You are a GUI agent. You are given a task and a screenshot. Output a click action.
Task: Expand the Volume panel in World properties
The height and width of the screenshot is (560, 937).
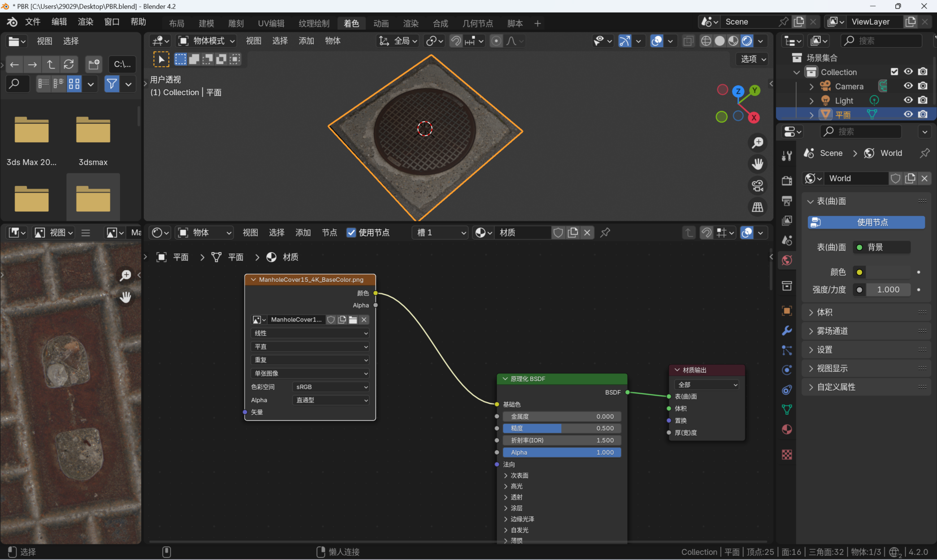pyautogui.click(x=825, y=312)
